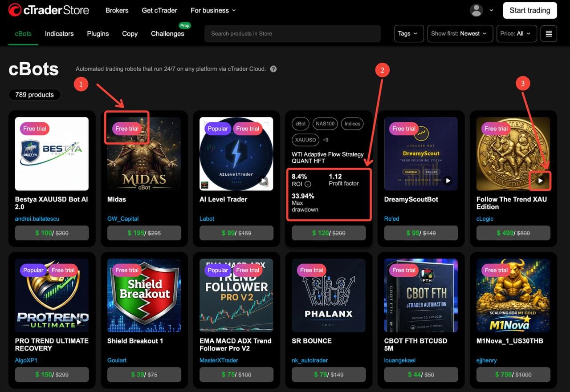Click the $750 price button for M1Nova
Viewport: 570px width, 392px height.
pyautogui.click(x=513, y=374)
